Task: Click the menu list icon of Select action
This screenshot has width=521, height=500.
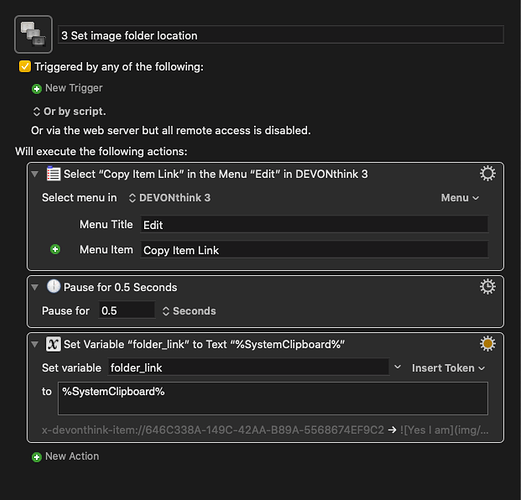Action: coord(54,174)
